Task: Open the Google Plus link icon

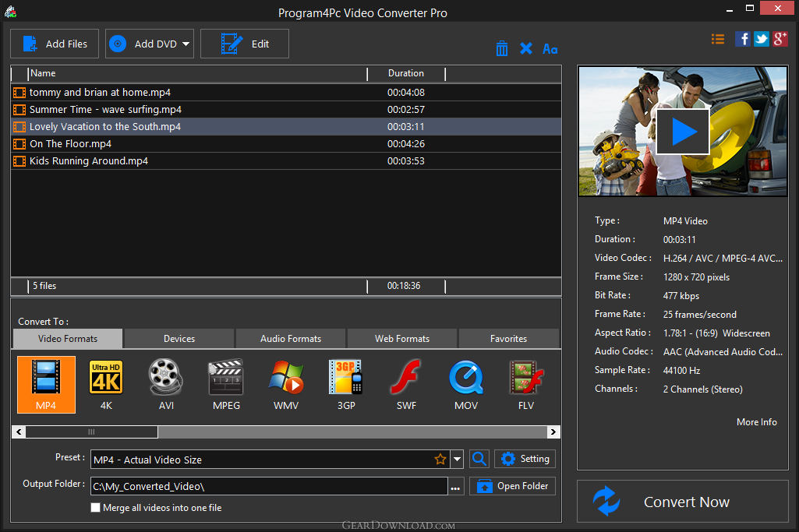Action: coord(780,39)
